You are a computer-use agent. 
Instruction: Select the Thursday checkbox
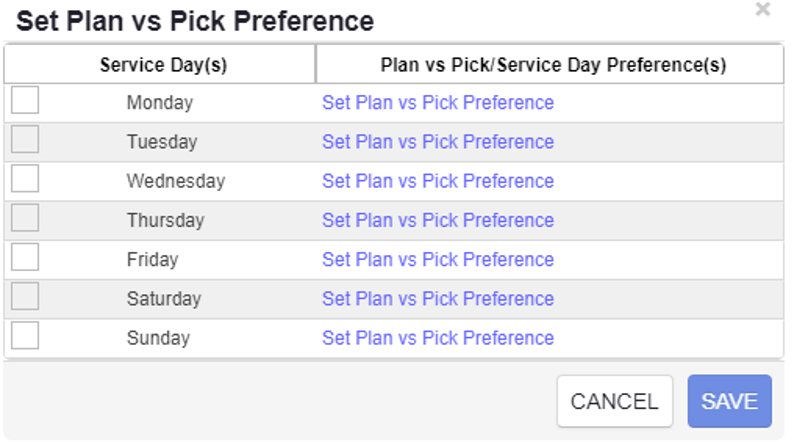pyautogui.click(x=25, y=218)
